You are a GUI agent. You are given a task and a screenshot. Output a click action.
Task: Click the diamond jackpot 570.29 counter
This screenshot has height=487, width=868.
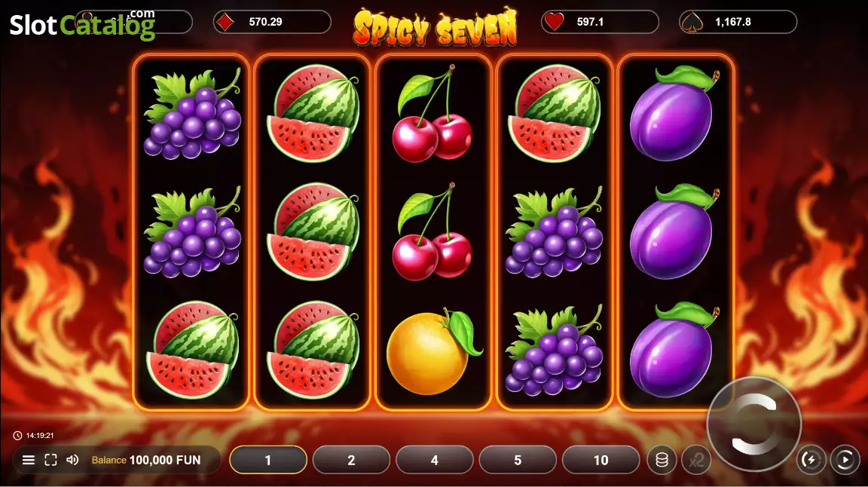click(272, 22)
